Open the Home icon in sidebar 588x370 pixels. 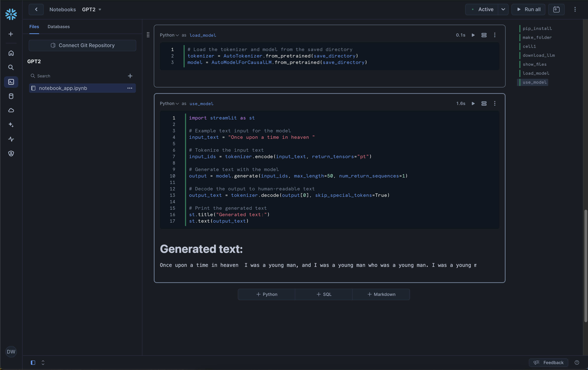point(11,53)
